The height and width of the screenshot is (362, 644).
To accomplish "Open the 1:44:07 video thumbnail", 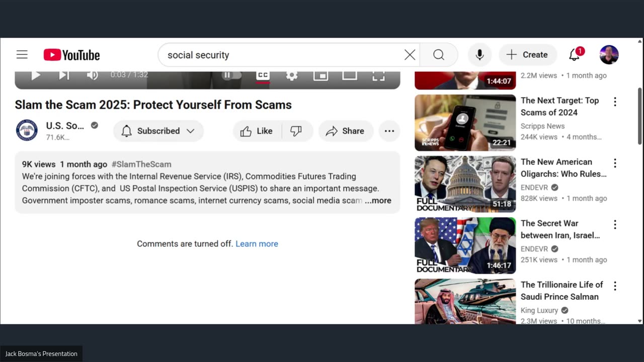I will click(465, 80).
